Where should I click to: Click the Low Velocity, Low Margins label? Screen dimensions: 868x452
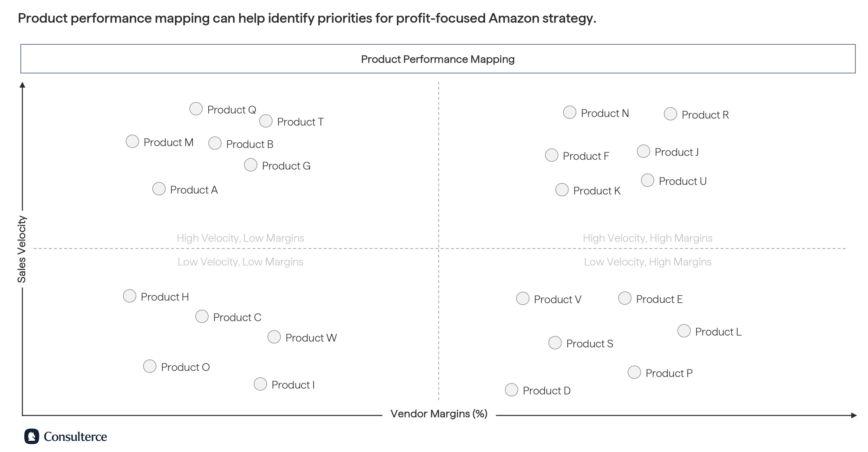240,262
